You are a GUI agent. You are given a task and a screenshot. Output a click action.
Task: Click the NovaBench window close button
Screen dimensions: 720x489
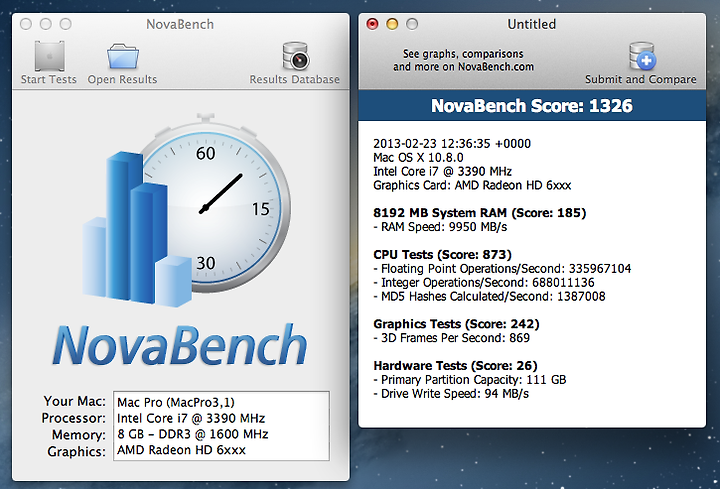coord(26,24)
